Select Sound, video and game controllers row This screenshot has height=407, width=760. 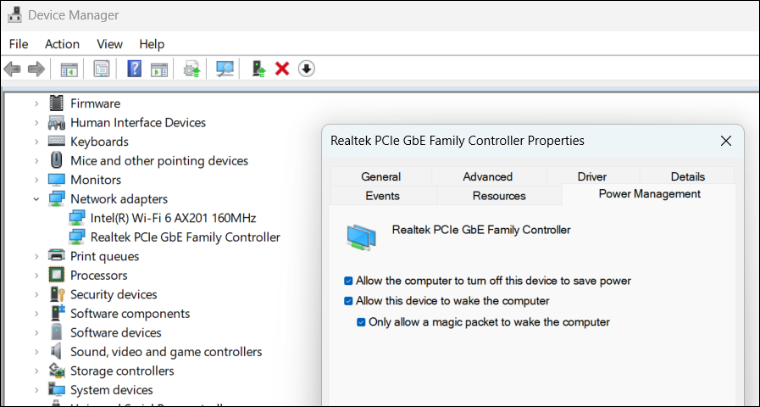(166, 351)
